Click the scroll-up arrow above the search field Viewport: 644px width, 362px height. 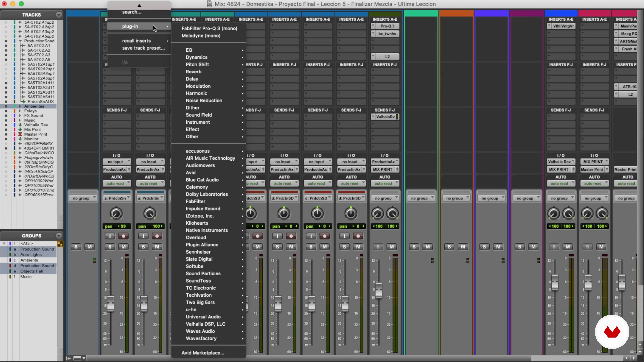pos(139,6)
